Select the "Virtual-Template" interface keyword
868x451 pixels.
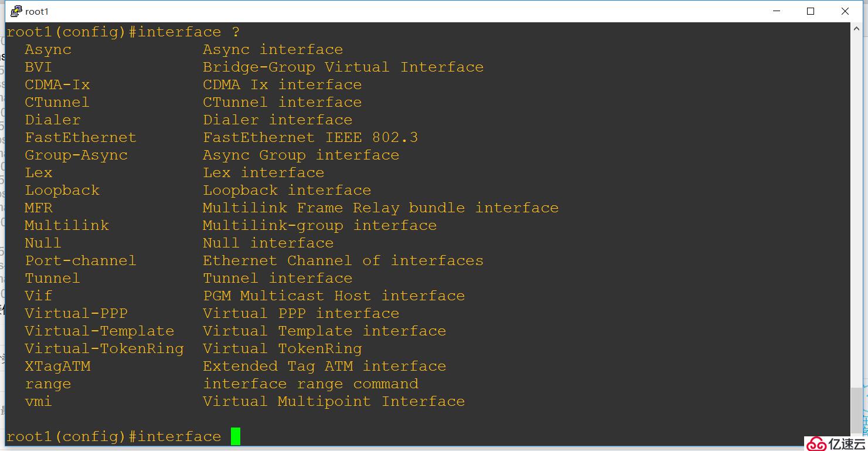coord(100,331)
